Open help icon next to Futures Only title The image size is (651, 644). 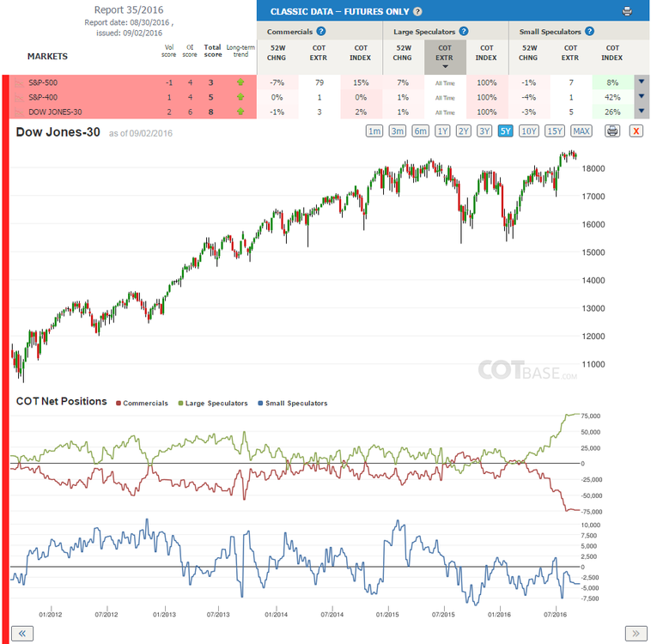tap(417, 12)
